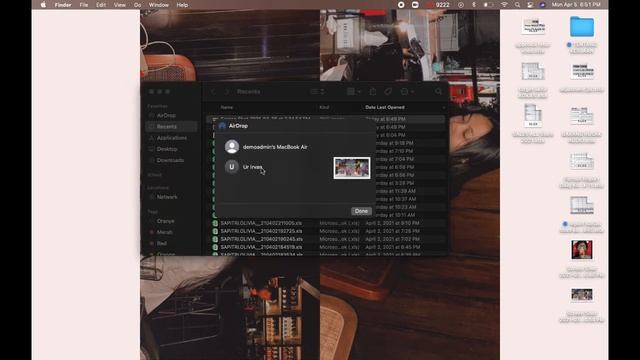
Task: Open Spotlight search in menu bar
Action: click(518, 5)
